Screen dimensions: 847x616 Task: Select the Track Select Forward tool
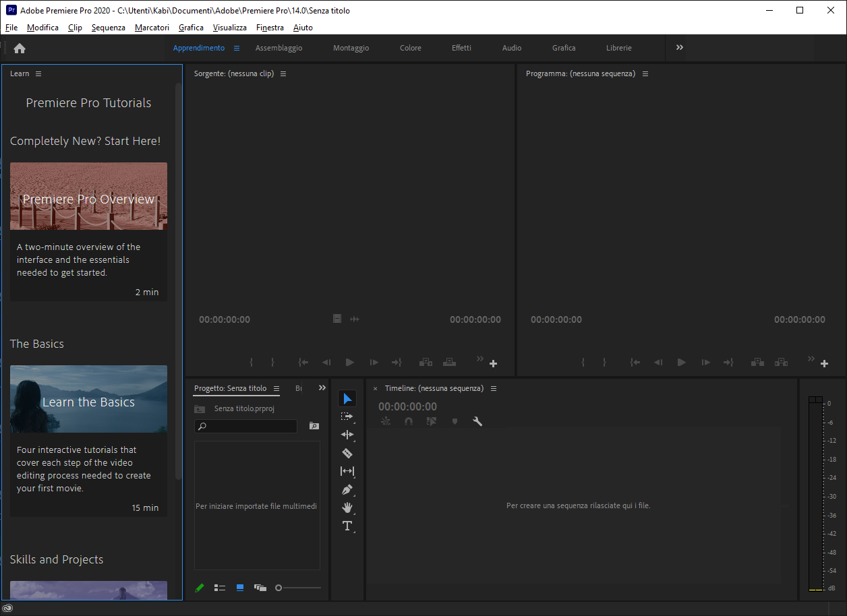tap(347, 417)
